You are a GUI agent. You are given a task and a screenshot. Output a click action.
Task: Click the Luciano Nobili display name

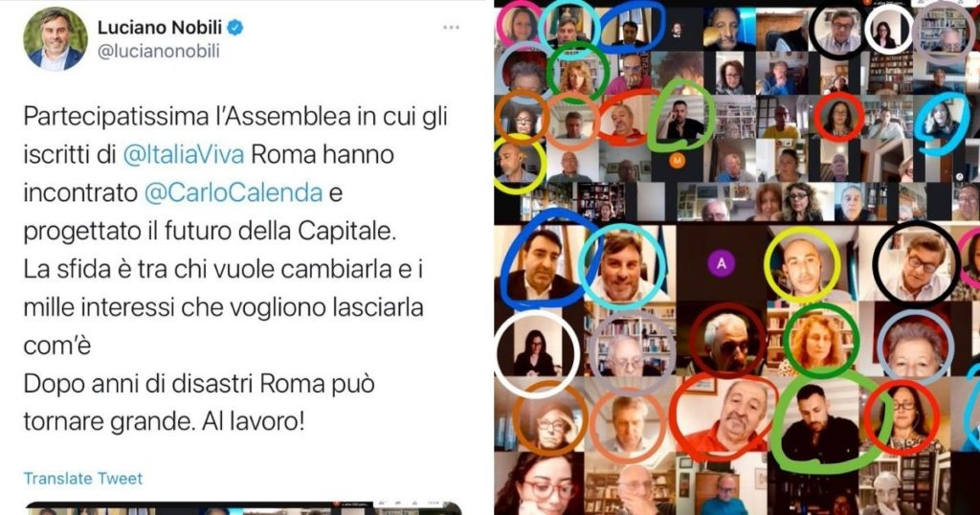pyautogui.click(x=160, y=28)
